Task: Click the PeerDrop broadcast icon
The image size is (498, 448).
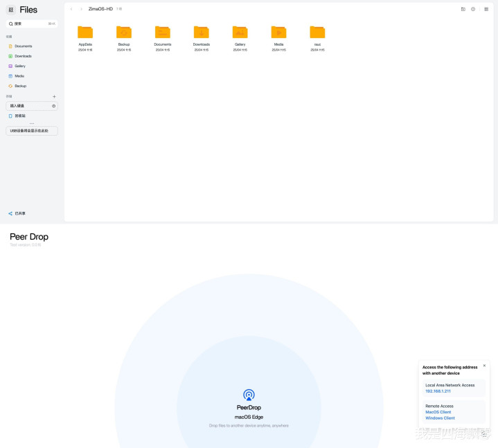Action: tap(249, 395)
